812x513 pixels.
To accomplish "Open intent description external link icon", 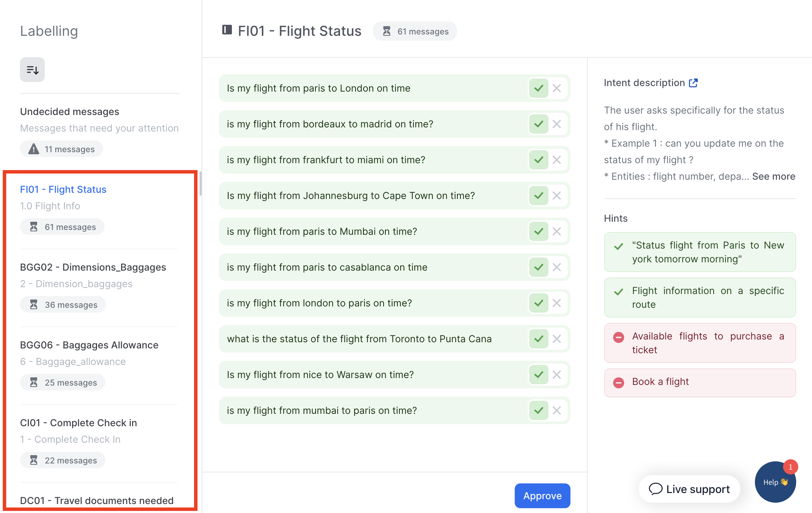I will point(693,83).
